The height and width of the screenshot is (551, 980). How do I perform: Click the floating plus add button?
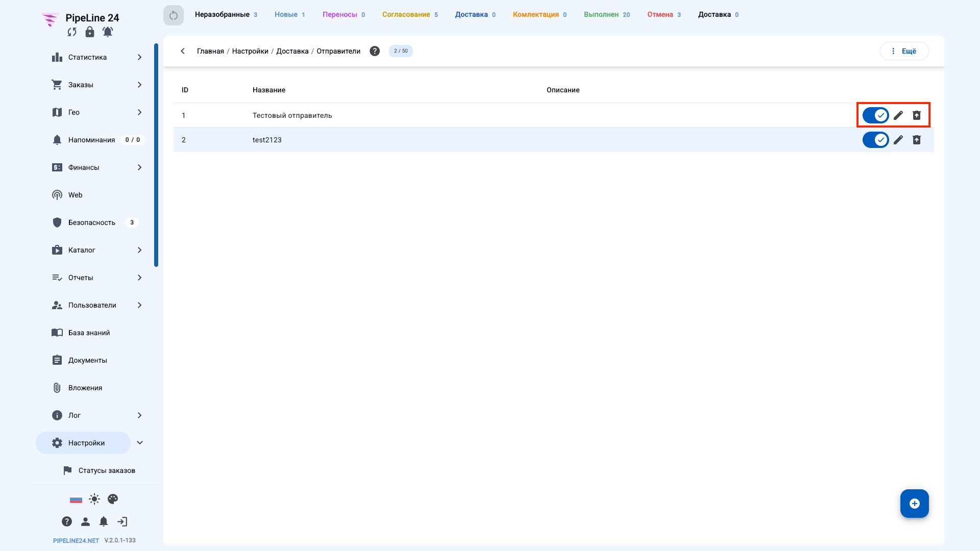pos(915,504)
